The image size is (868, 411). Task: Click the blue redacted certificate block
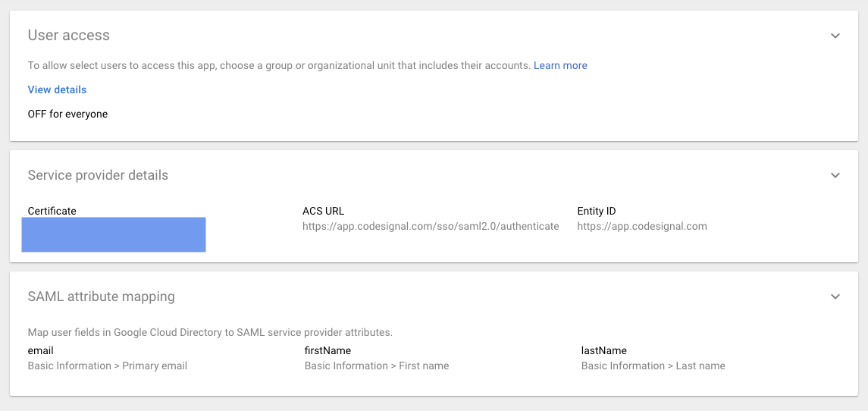coord(114,235)
